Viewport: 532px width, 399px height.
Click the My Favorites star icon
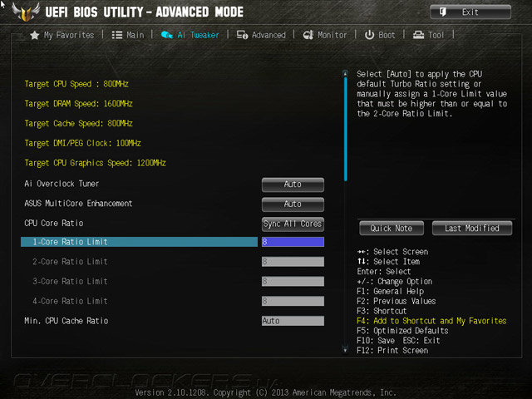(35, 35)
